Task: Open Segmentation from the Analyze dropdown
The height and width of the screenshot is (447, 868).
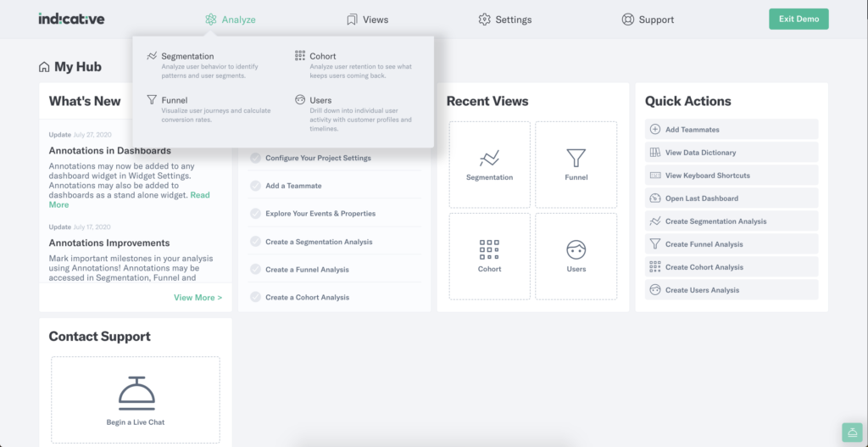Action: [x=187, y=57]
